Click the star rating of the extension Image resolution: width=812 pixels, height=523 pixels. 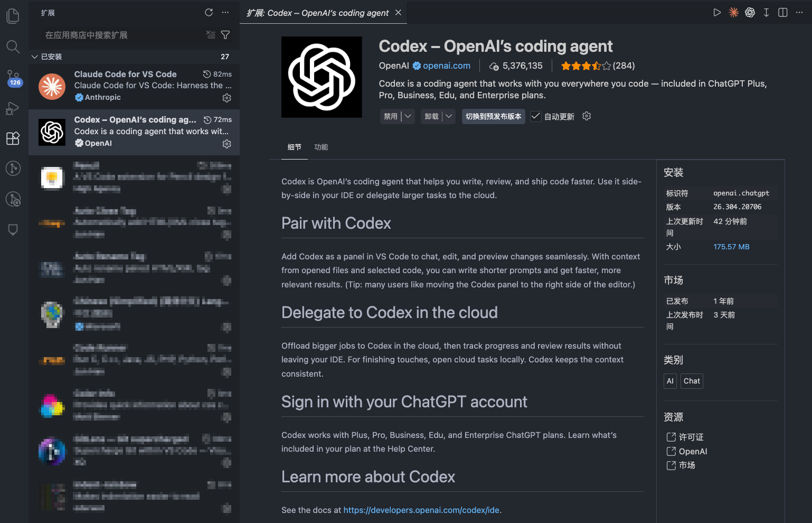click(x=586, y=66)
